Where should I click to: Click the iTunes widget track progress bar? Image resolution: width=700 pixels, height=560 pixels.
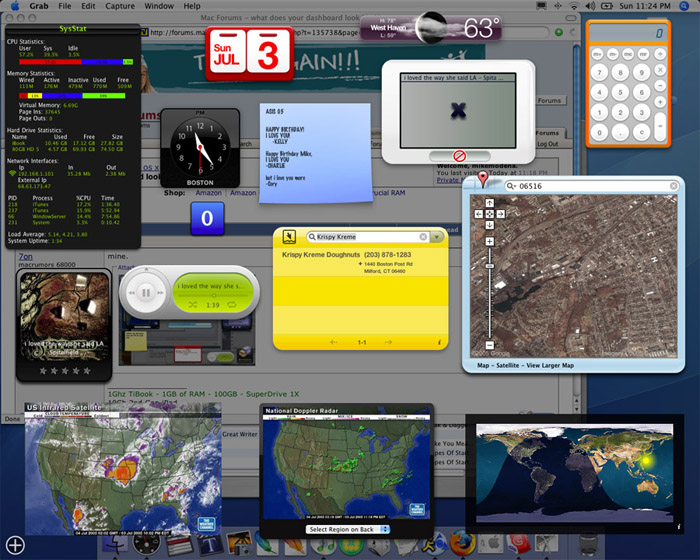pos(213,295)
